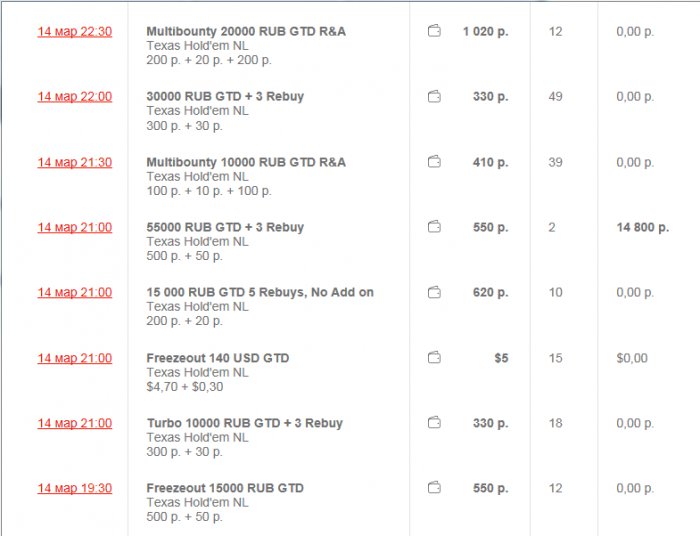Select the 15 000 RUB GTD 5 Rebuys title
700x536 pixels.
(x=260, y=292)
